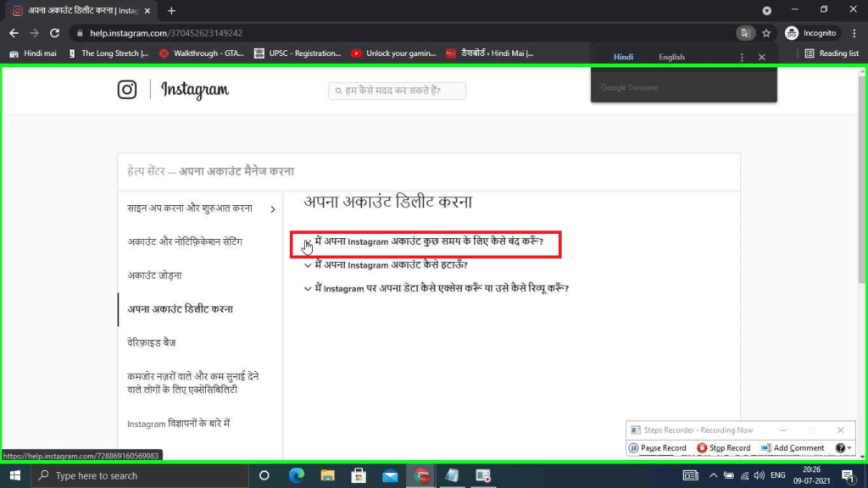Image resolution: width=868 pixels, height=488 pixels.
Task: Click ENG language indicator
Action: point(778,475)
